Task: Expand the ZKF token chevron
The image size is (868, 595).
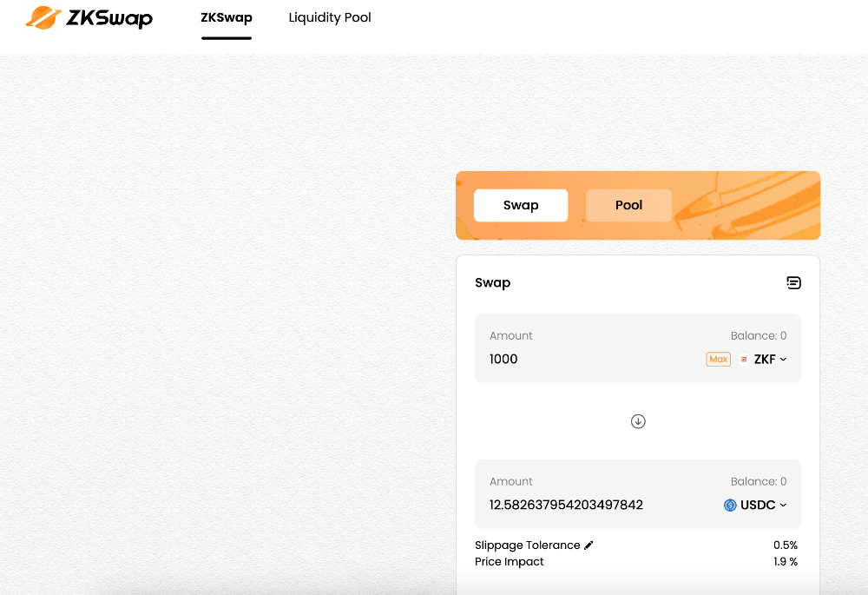Action: tap(783, 360)
